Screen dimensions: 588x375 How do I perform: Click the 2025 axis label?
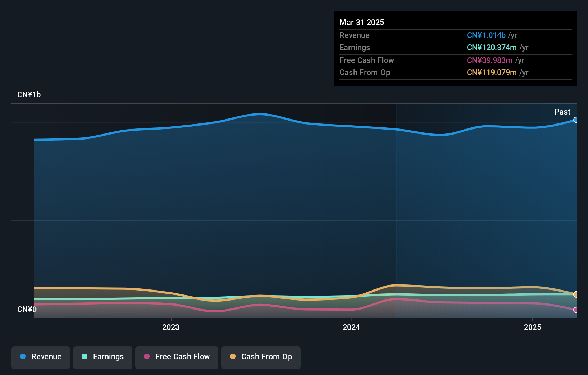[532, 327]
